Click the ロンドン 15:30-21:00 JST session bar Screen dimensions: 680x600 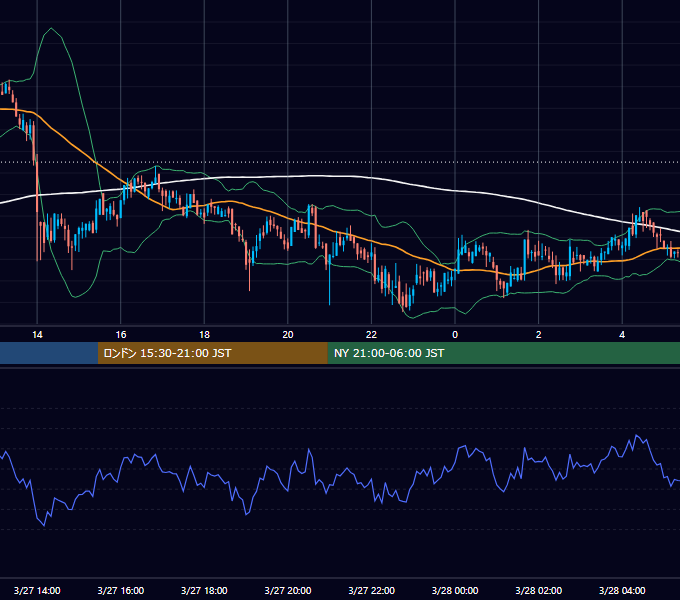212,353
